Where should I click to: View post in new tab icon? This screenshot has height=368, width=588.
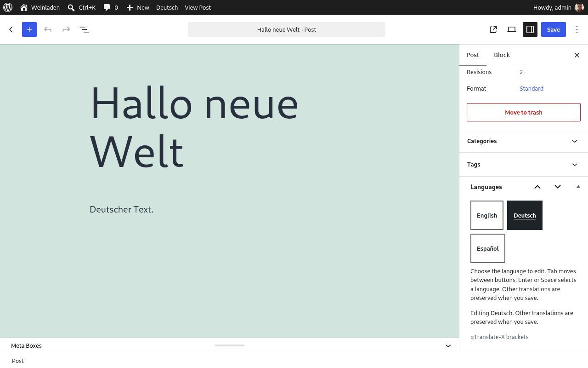(x=493, y=29)
